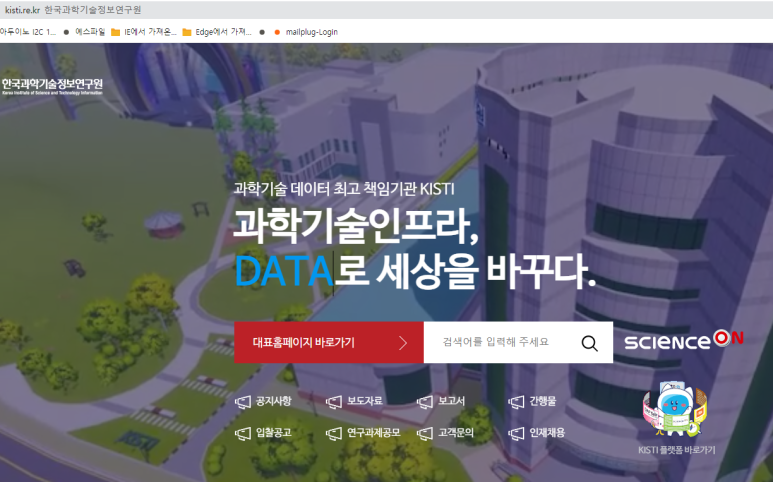Open the 아두이노 I2C bookmark

28,32
